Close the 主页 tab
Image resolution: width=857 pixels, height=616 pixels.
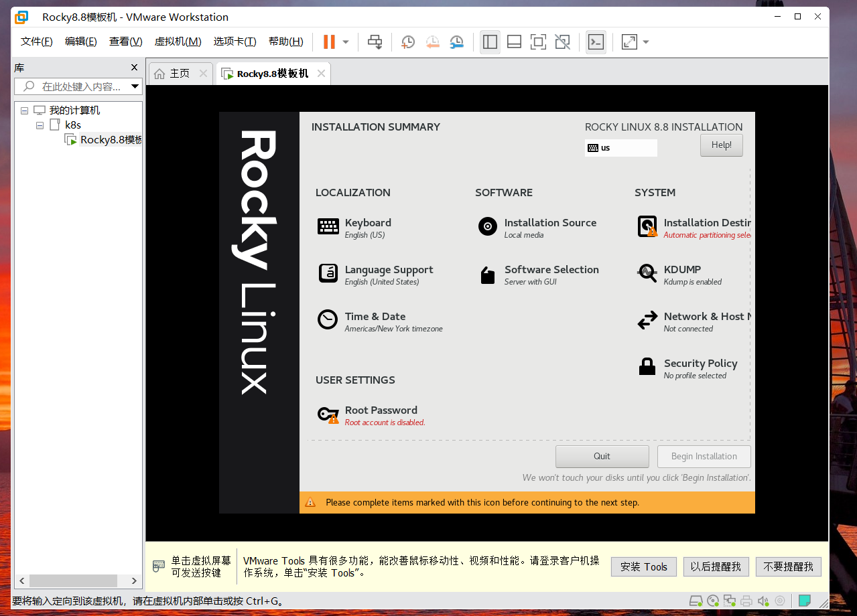203,74
